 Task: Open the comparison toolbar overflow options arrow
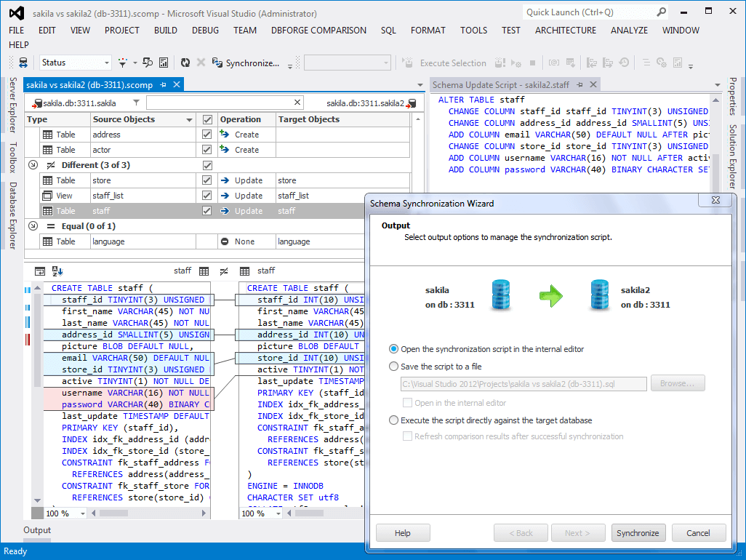click(x=290, y=66)
